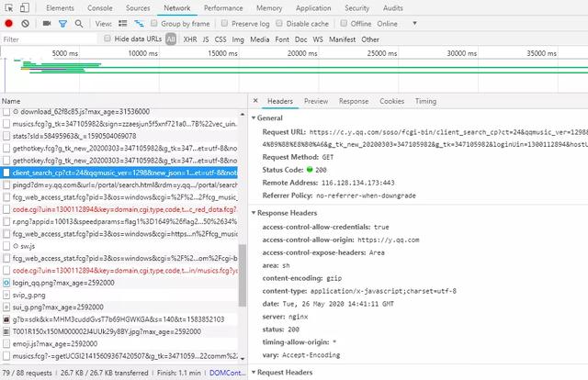This screenshot has width=588, height=380.
Task: Switch to the Console tab
Action: pos(100,7)
